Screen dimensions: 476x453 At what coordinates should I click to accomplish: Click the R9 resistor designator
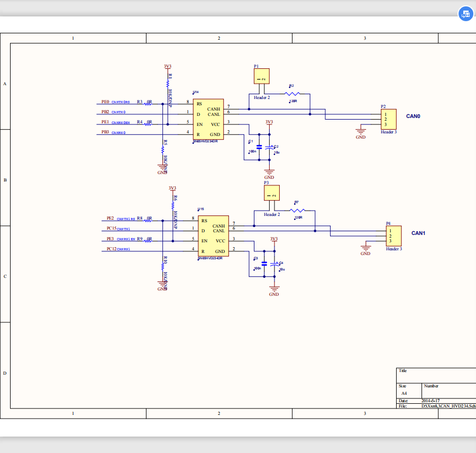click(140, 239)
